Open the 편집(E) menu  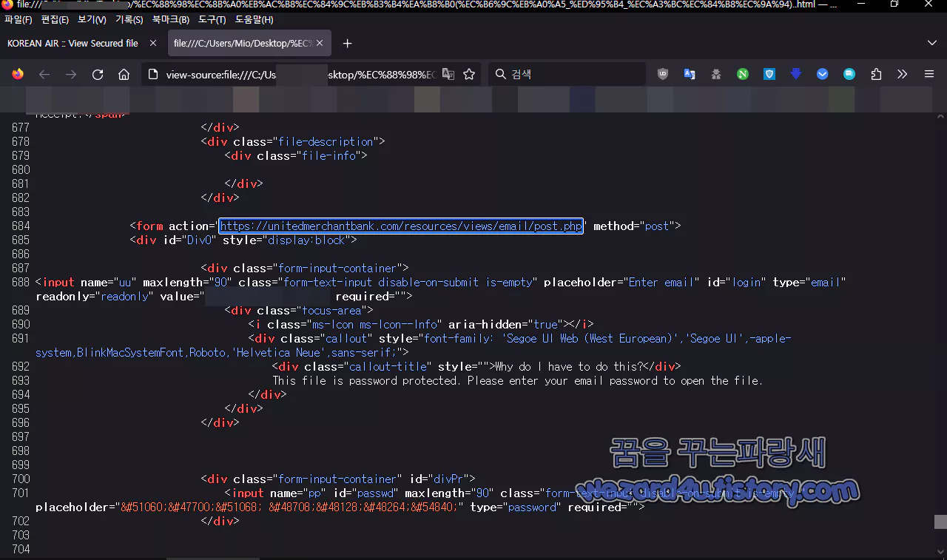55,19
